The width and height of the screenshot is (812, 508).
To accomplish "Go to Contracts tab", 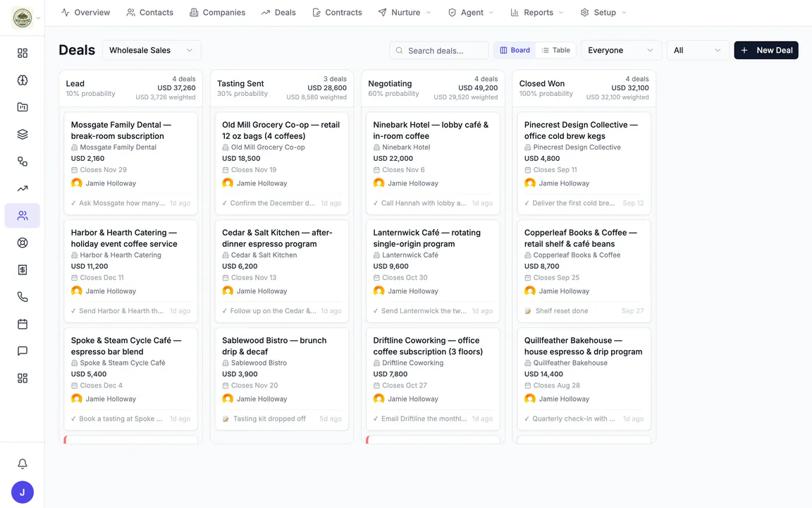I will 337,13.
